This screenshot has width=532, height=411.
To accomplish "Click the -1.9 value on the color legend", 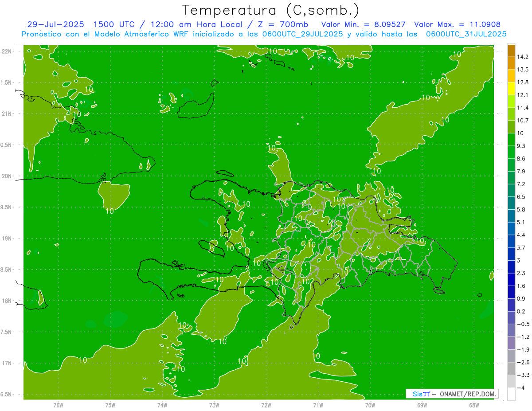I will click(x=523, y=349).
